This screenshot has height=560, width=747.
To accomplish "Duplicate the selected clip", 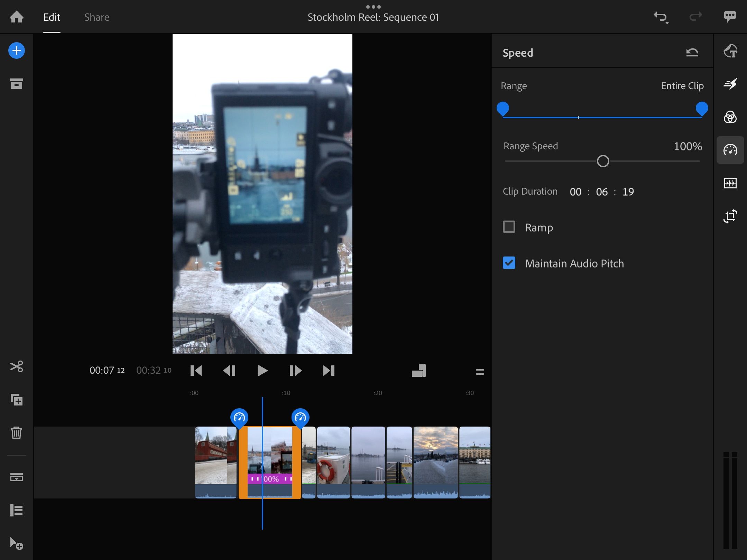I will (16, 400).
